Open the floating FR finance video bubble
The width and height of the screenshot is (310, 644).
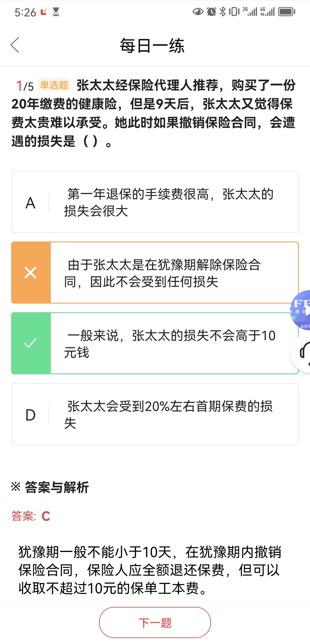point(300,310)
